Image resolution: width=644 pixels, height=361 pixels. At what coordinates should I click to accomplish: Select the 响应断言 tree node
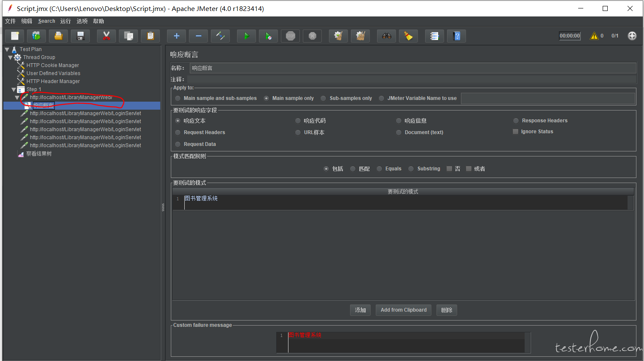click(x=43, y=105)
